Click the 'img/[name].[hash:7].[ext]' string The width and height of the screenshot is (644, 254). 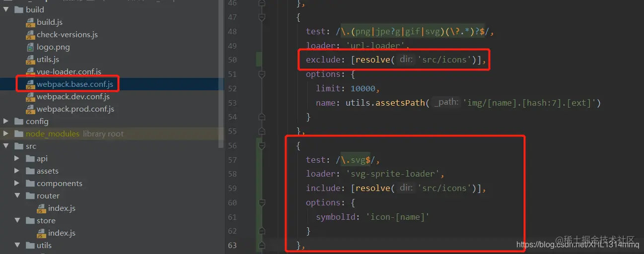click(x=529, y=103)
